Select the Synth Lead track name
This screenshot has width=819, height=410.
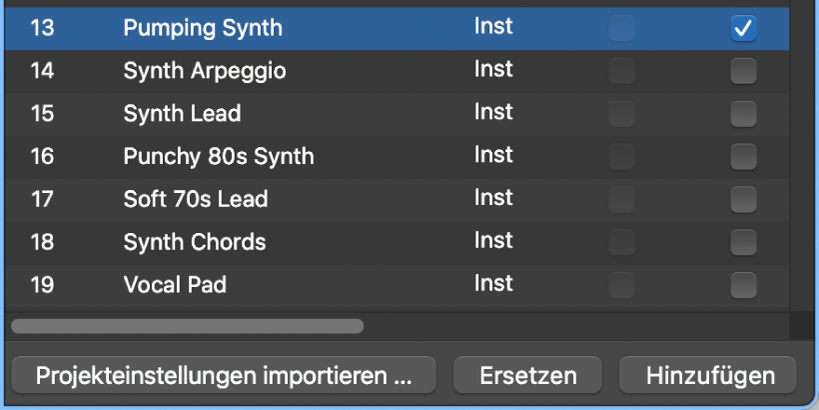182,114
